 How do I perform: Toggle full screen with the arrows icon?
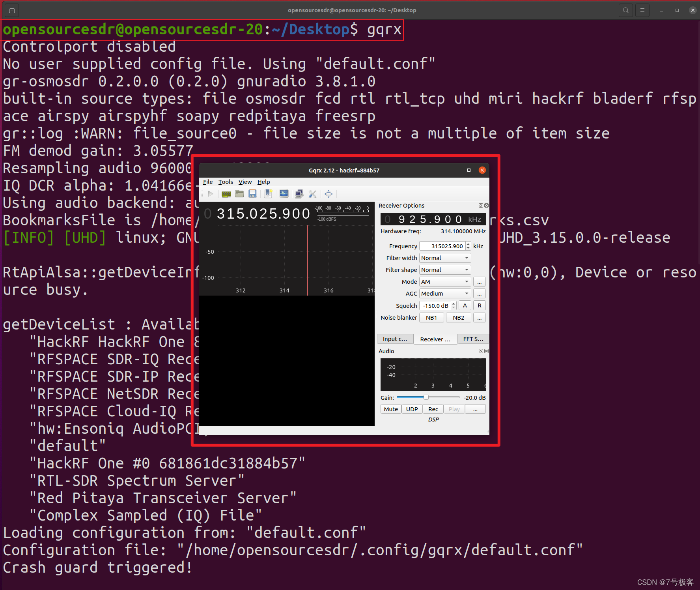(x=329, y=194)
